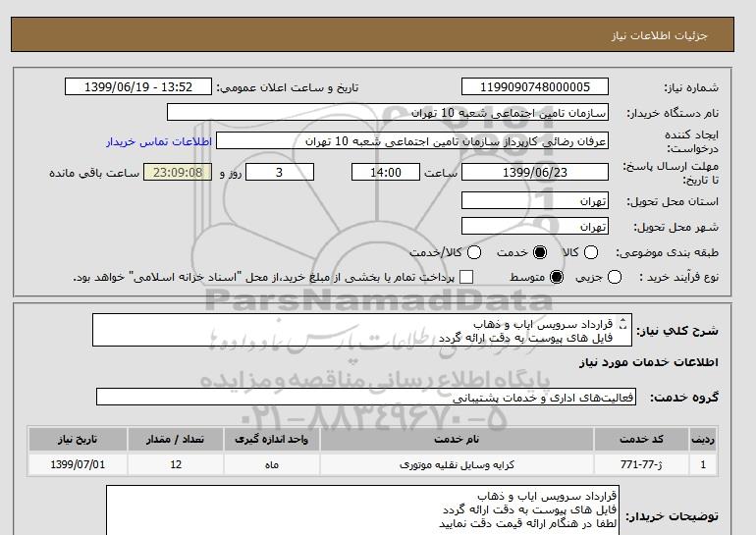This screenshot has width=756, height=535.
Task: Click the remaining time 23:09:08 field
Action: [178, 172]
